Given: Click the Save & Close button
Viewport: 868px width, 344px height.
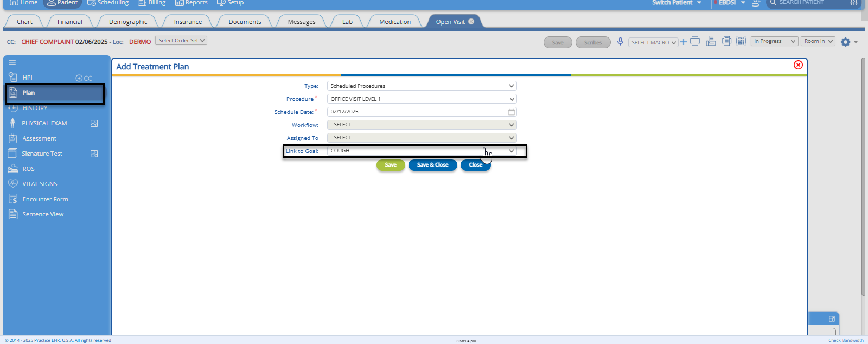Looking at the screenshot, I should 432,165.
